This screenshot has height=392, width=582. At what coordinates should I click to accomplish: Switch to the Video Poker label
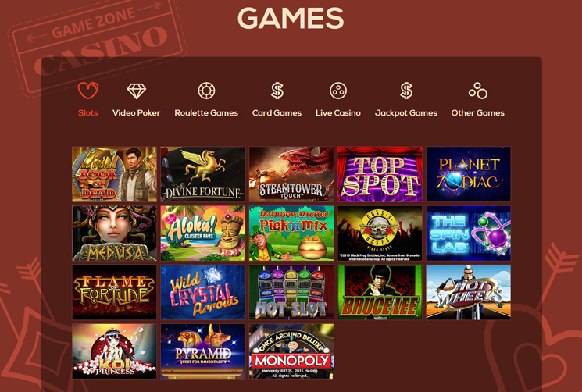pyautogui.click(x=136, y=112)
